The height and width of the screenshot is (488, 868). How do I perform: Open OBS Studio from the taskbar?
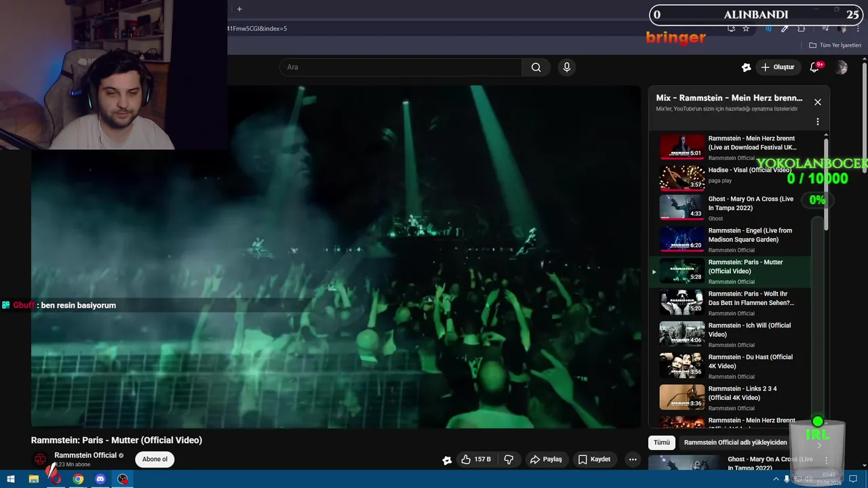click(x=123, y=479)
